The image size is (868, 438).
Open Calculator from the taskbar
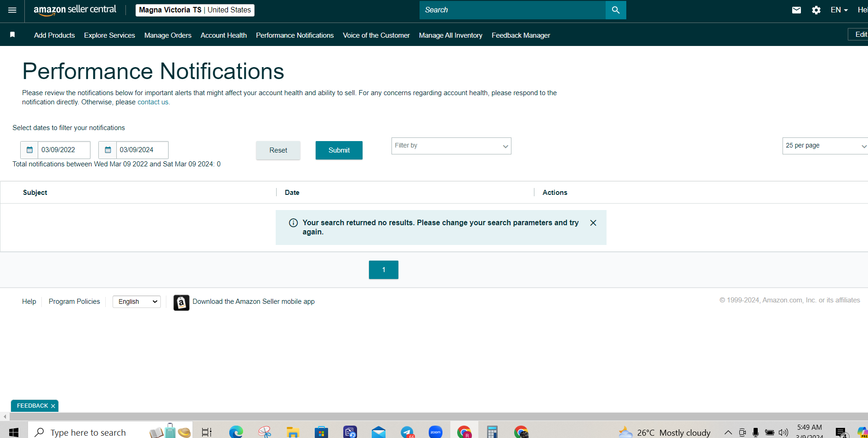point(493,432)
